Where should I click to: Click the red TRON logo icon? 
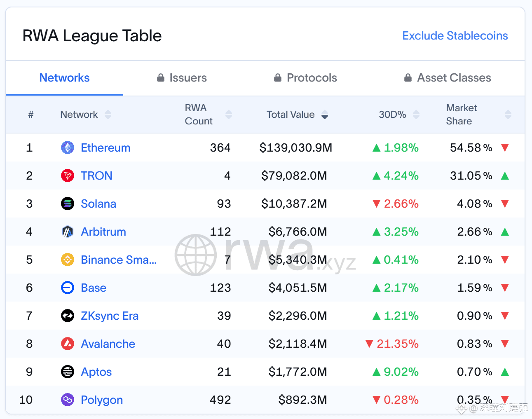[x=68, y=176]
